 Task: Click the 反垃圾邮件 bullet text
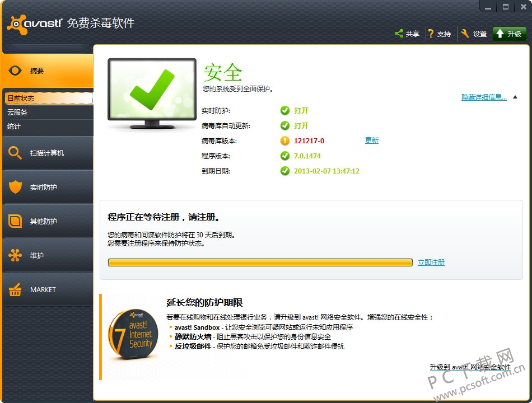pos(259,346)
